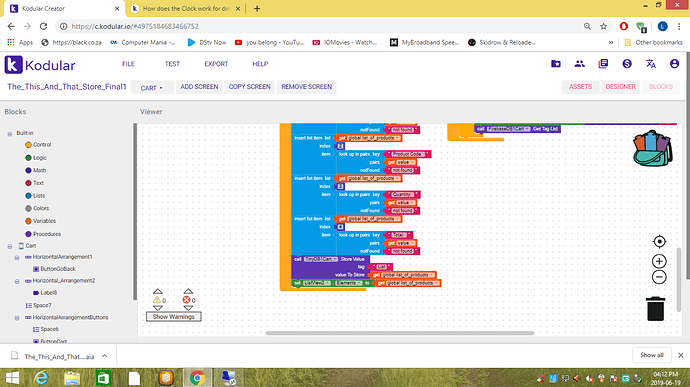
Task: Open the Variables blocks category
Action: tap(40, 221)
